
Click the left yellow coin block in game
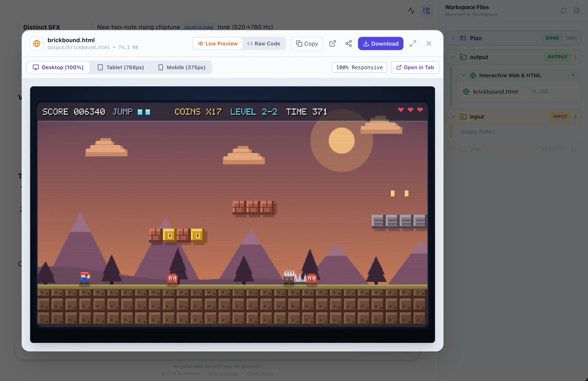pyautogui.click(x=169, y=235)
